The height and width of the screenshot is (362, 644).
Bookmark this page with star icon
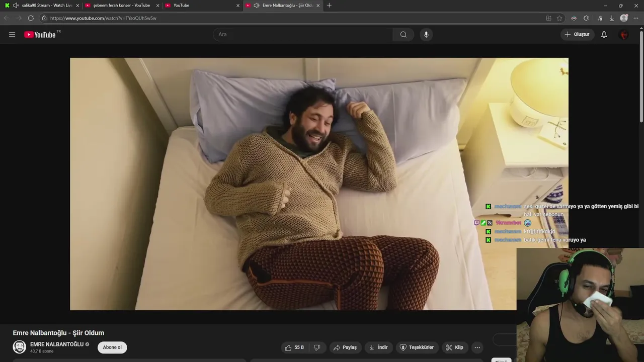point(559,18)
